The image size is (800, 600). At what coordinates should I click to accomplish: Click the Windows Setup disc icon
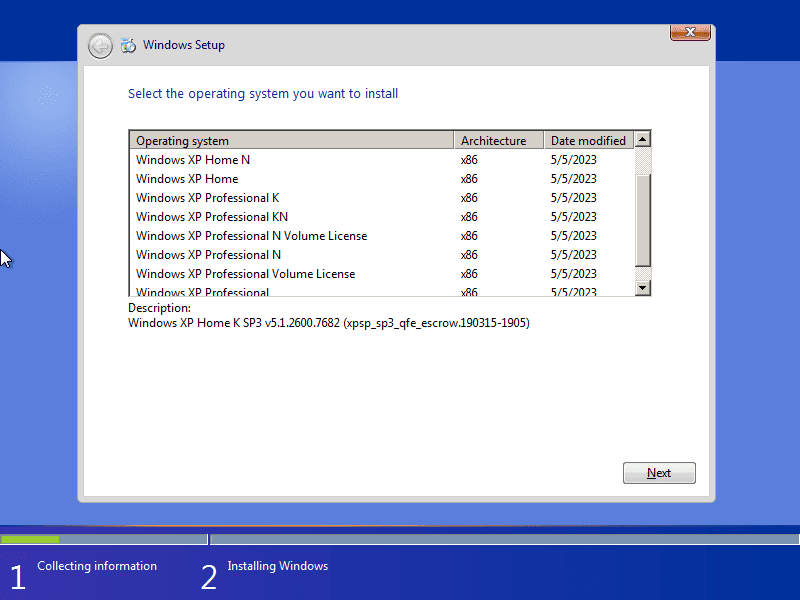pos(128,45)
